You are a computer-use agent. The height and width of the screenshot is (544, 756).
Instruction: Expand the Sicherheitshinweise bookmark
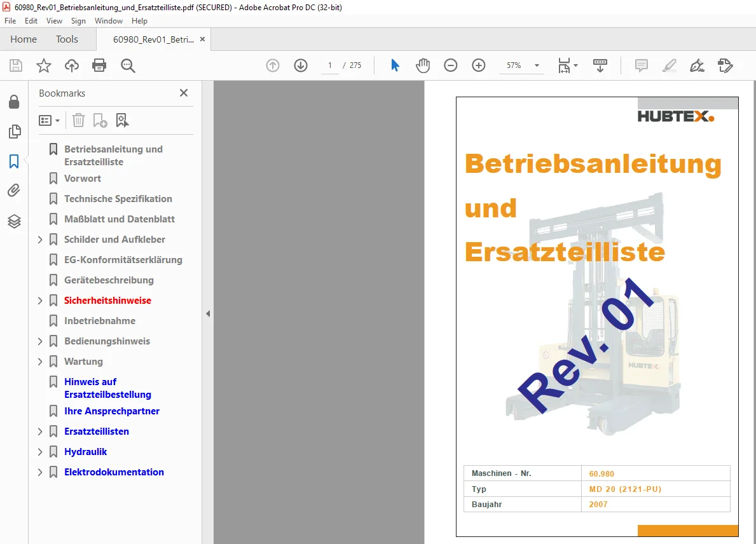pos(40,301)
